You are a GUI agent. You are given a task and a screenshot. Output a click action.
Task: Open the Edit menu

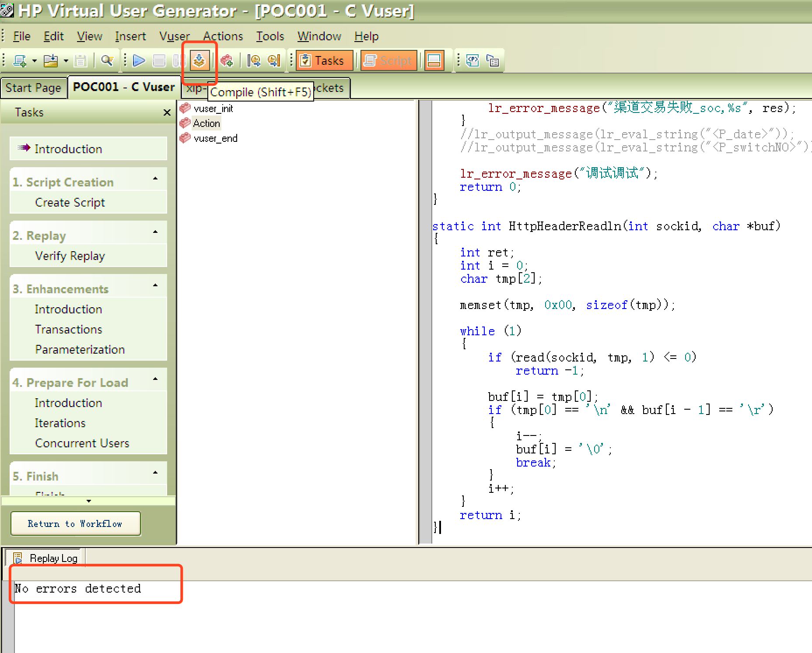click(53, 36)
